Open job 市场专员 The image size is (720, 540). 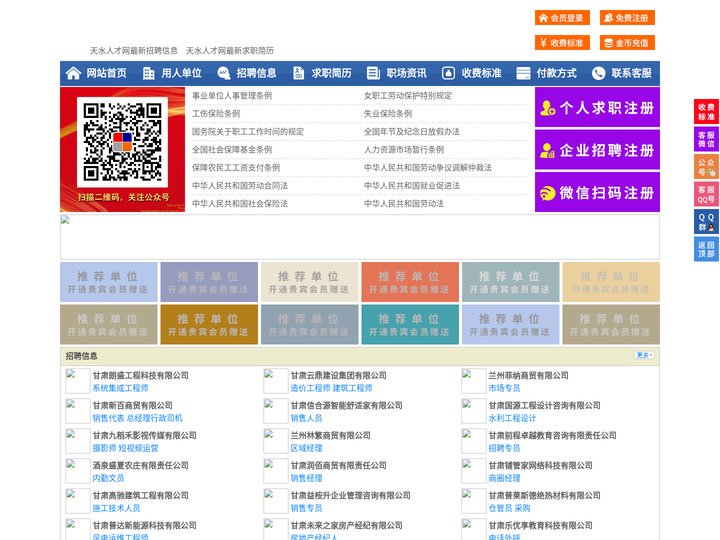[x=504, y=388]
